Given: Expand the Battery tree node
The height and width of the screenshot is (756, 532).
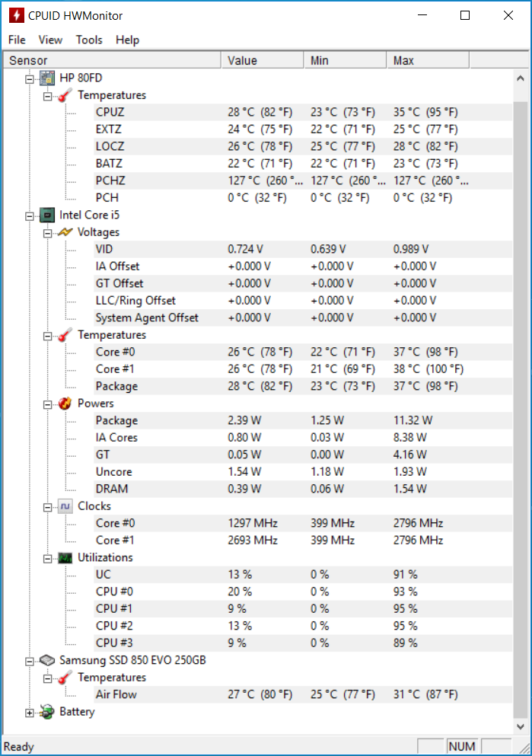Looking at the screenshot, I should (x=30, y=713).
